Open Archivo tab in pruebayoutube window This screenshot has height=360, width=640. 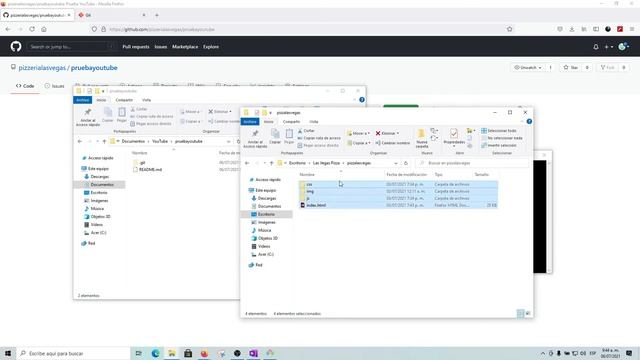pyautogui.click(x=82, y=100)
